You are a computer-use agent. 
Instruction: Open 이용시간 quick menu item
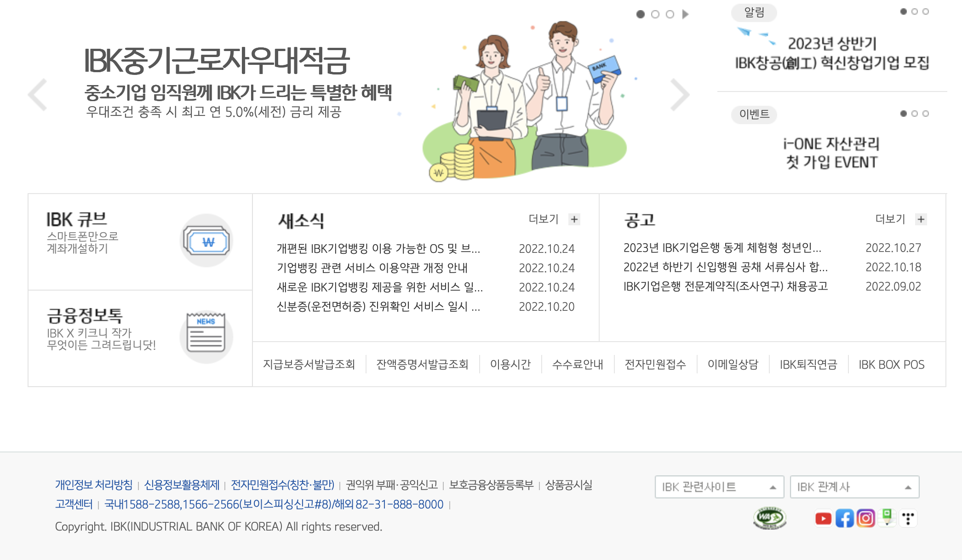[x=510, y=365]
